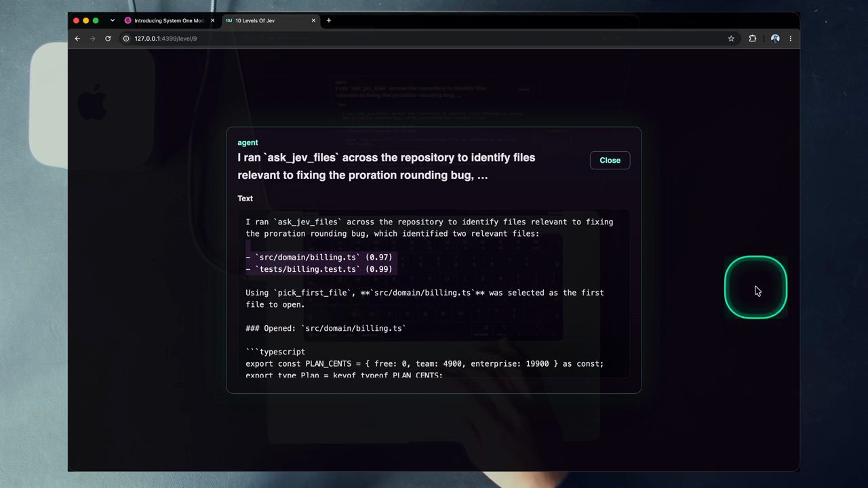Open a new browser tab
This screenshot has width=868, height=488.
coord(329,20)
